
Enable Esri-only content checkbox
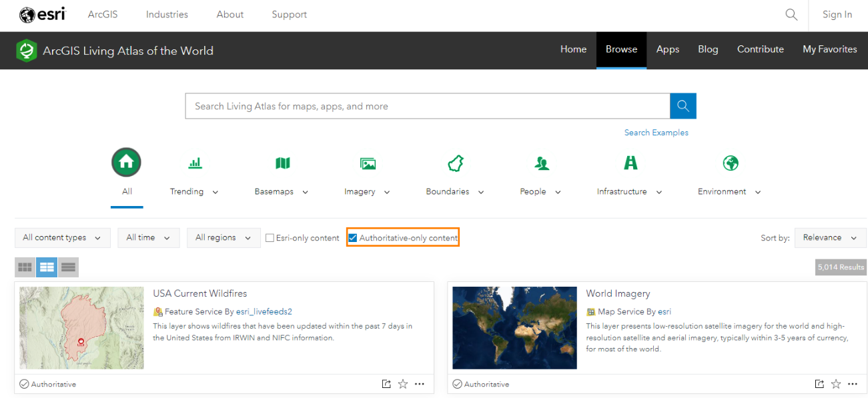(270, 238)
